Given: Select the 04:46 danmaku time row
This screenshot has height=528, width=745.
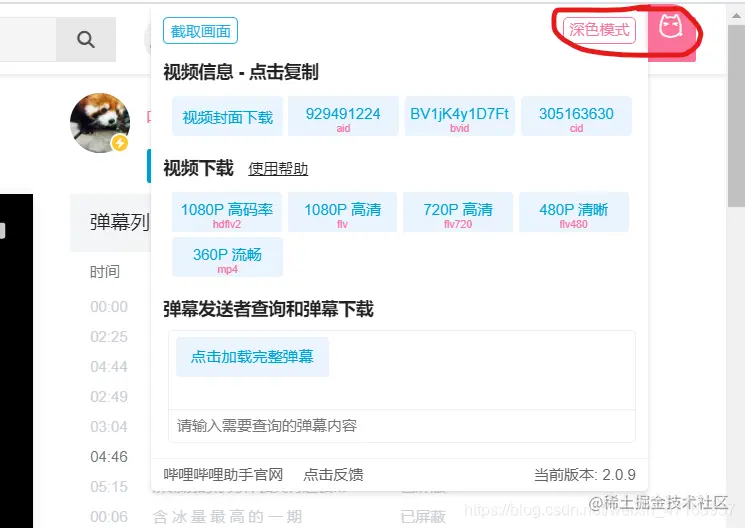Looking at the screenshot, I should 109,457.
